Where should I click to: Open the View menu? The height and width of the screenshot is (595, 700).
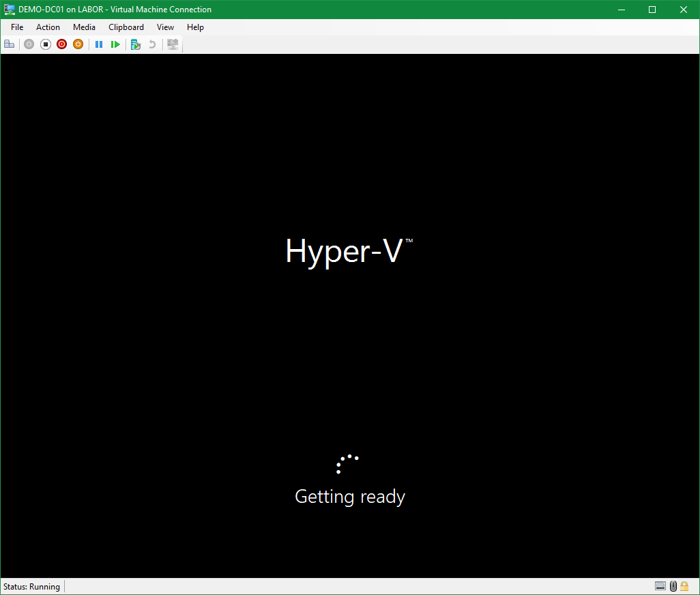pos(165,27)
